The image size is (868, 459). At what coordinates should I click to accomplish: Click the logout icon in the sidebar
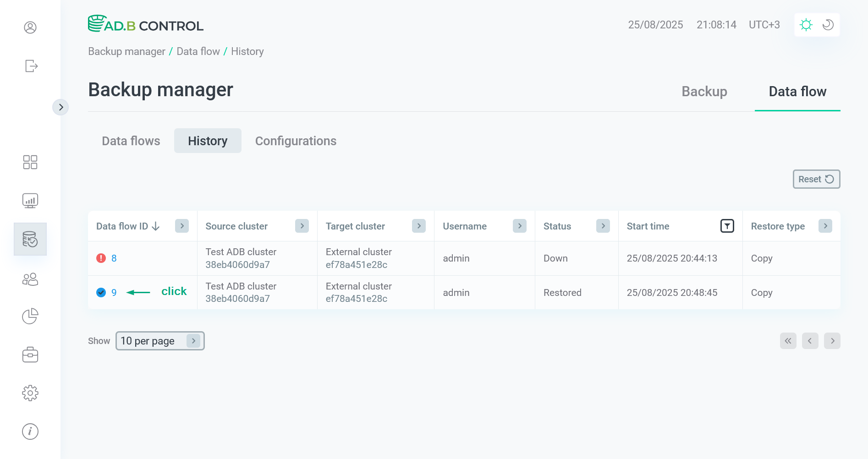pos(30,66)
